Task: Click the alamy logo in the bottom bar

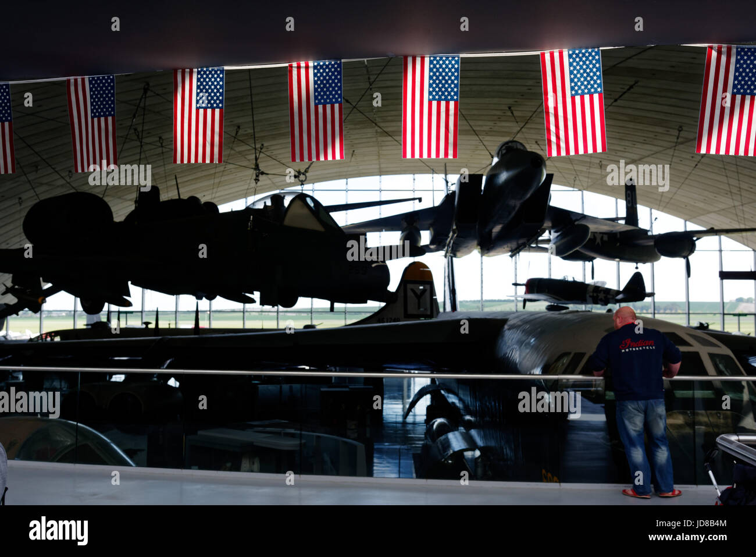Action: (x=59, y=531)
